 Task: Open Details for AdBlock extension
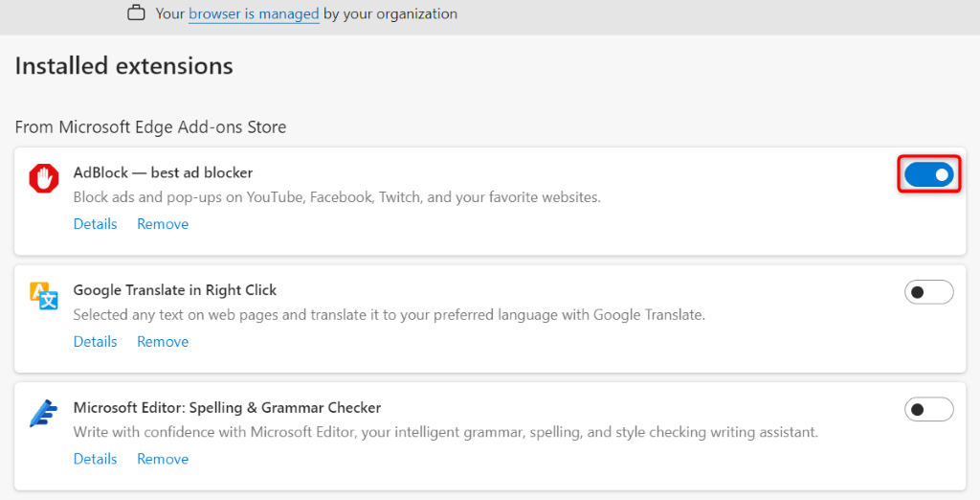point(95,224)
